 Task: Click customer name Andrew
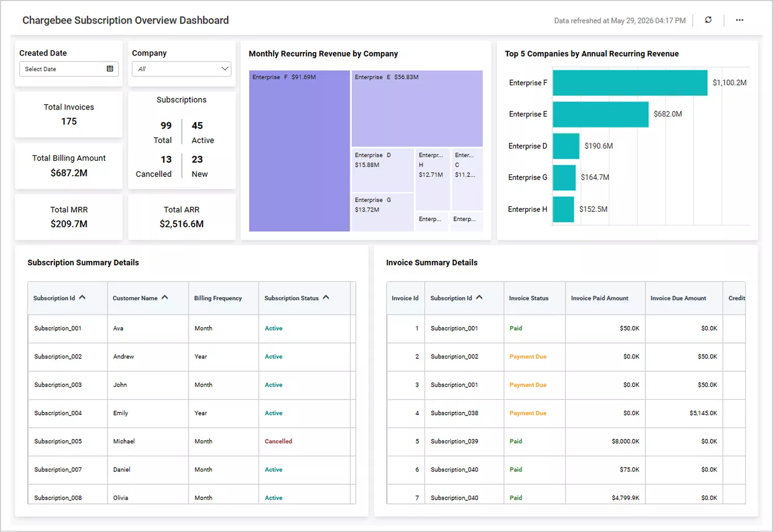coord(123,357)
